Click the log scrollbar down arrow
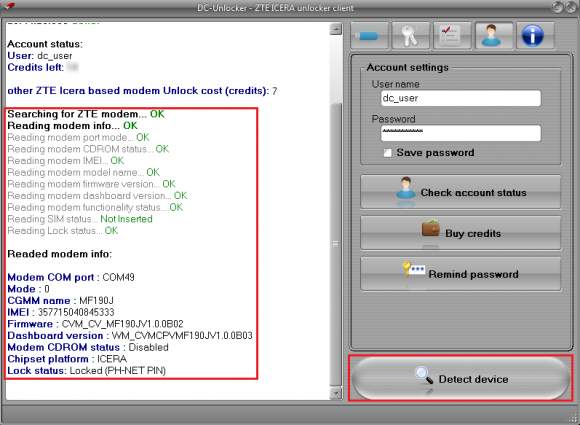 click(x=335, y=393)
